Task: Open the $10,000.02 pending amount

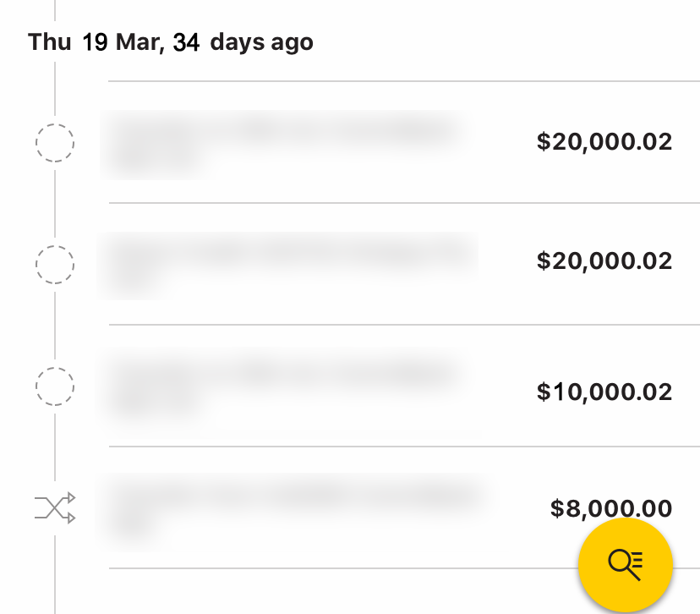Action: tap(604, 392)
